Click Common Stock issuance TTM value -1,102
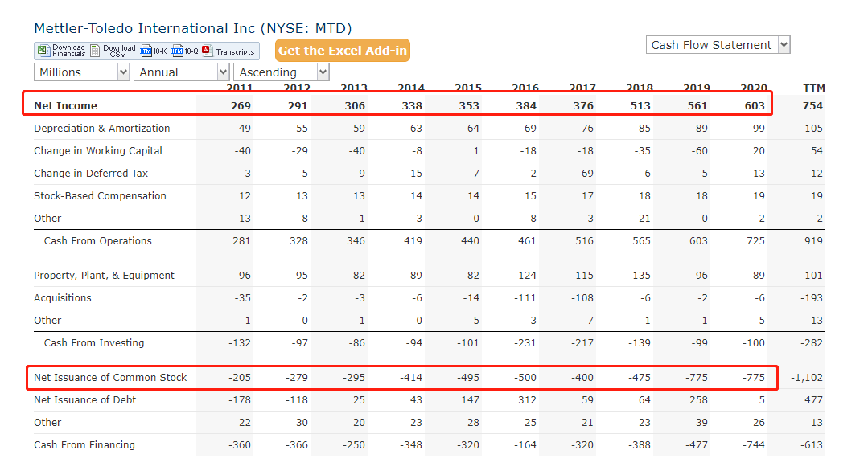 point(807,378)
